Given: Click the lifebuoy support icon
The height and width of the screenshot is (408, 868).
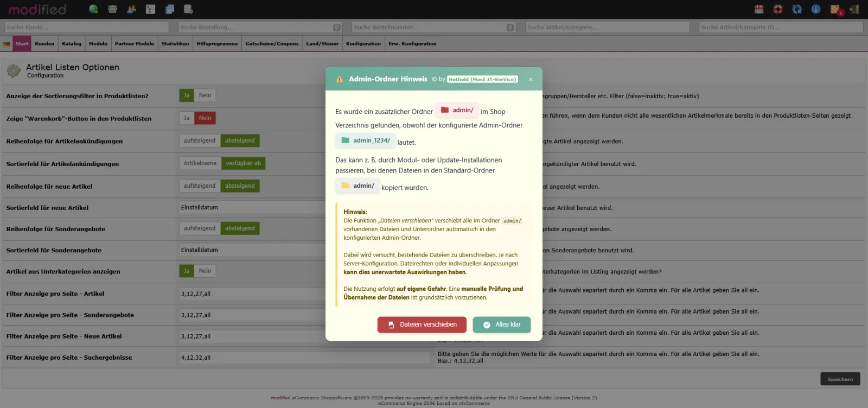Looking at the screenshot, I should tap(778, 9).
